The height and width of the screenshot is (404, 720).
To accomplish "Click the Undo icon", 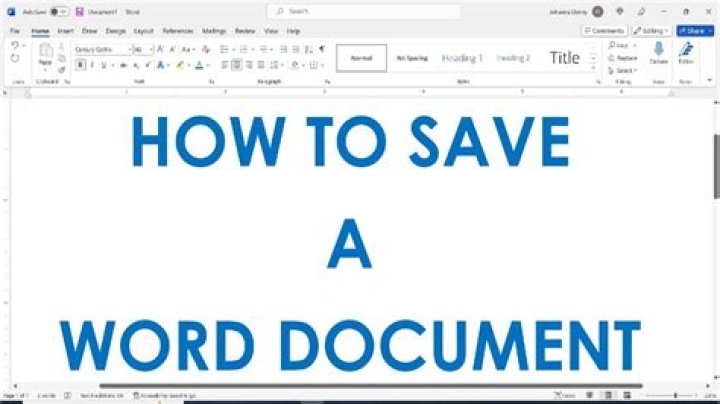I will (14, 46).
